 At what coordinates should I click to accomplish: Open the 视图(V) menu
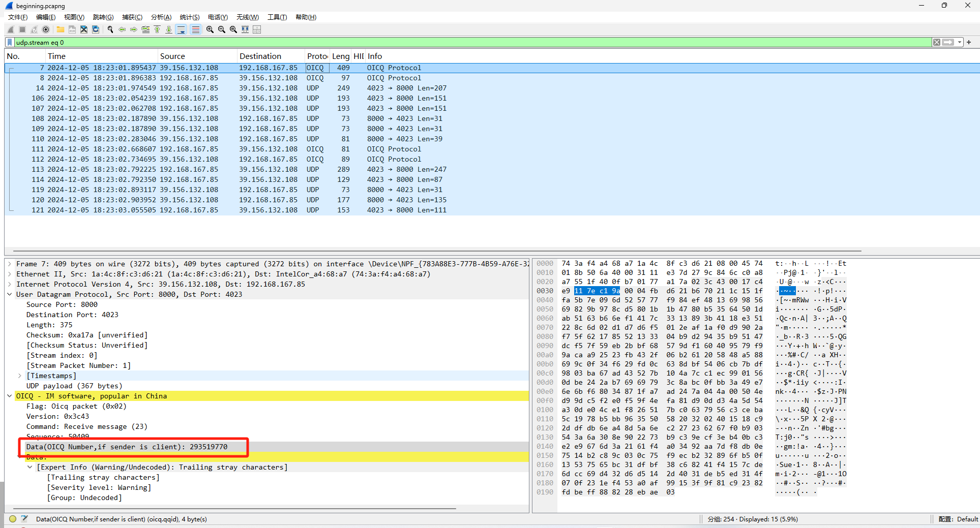(x=74, y=17)
